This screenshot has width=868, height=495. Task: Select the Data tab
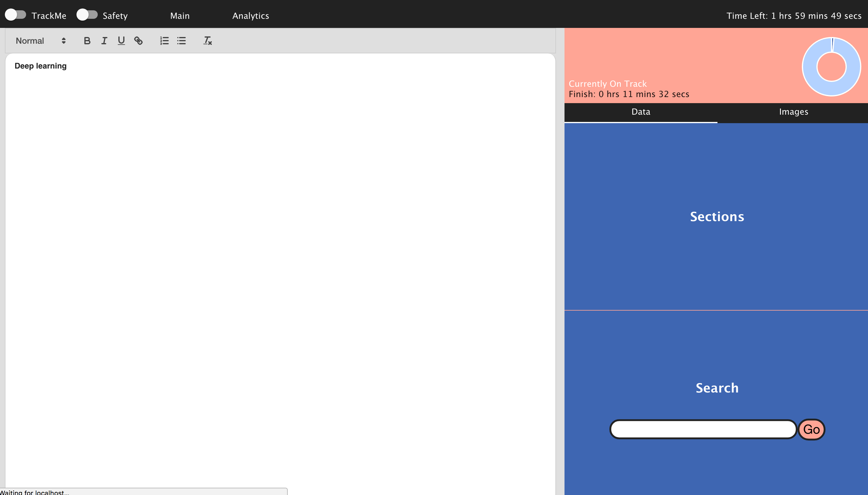(x=641, y=112)
